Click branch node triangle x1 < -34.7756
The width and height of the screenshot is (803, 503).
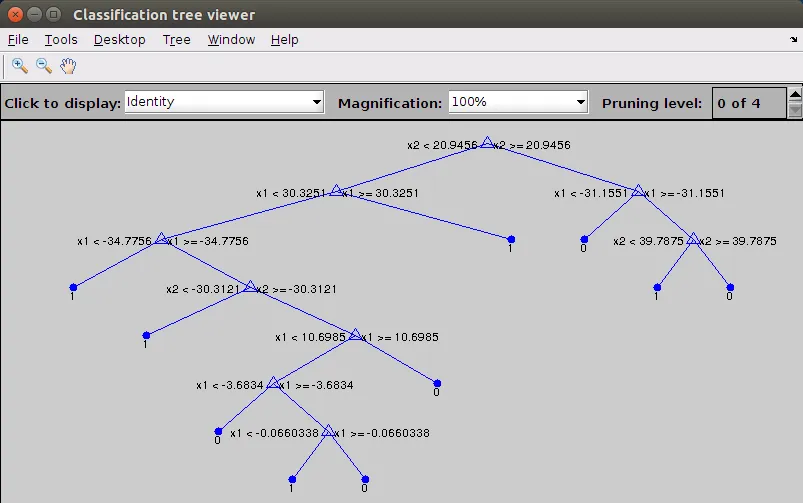pyautogui.click(x=161, y=239)
